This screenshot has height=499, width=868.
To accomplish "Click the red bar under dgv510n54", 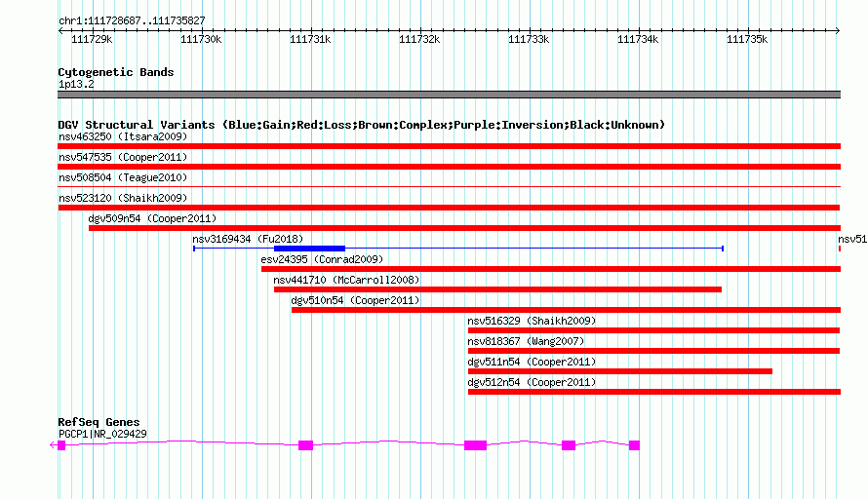I will click(566, 310).
